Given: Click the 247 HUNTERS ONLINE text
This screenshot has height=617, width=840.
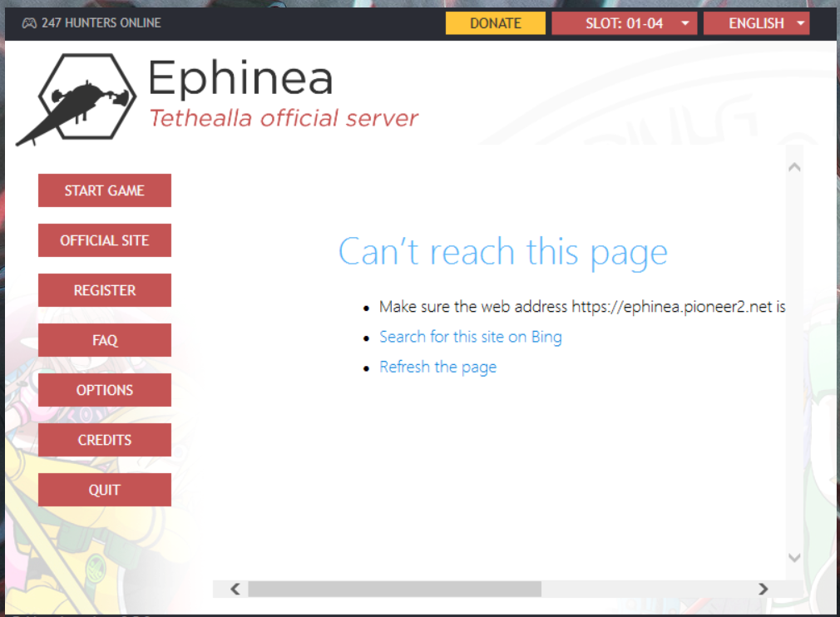Looking at the screenshot, I should (x=101, y=23).
